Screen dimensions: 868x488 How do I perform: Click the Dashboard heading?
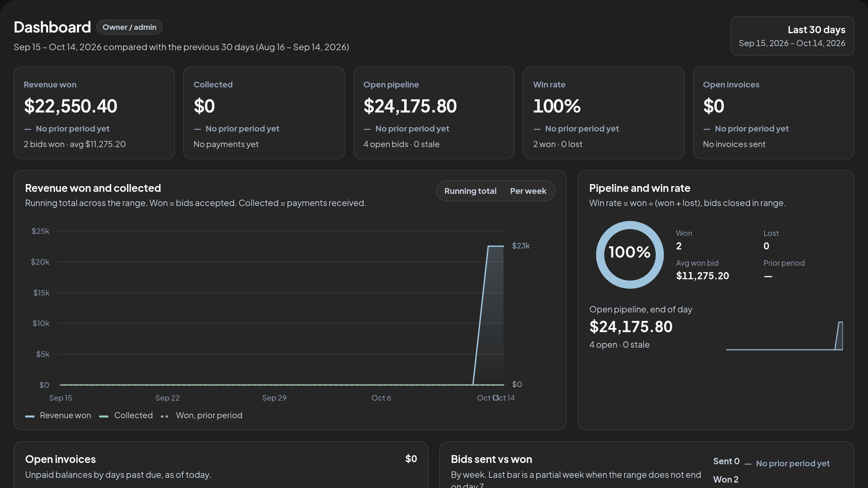(52, 27)
